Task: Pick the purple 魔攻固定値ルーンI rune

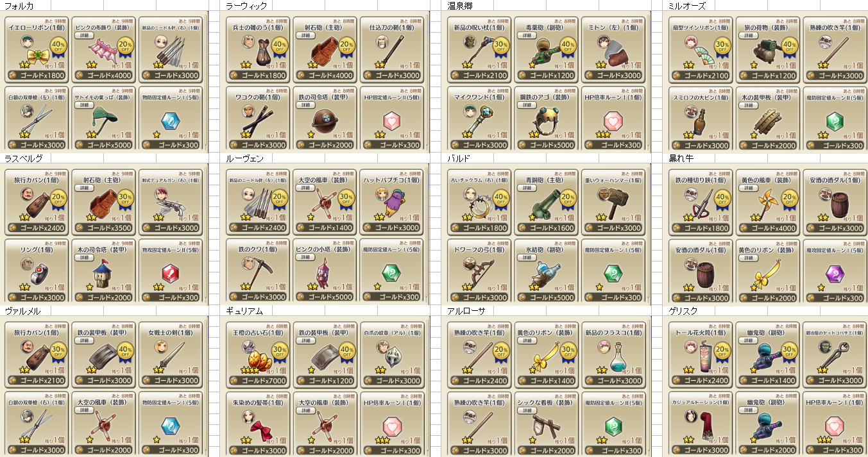Action: click(834, 270)
